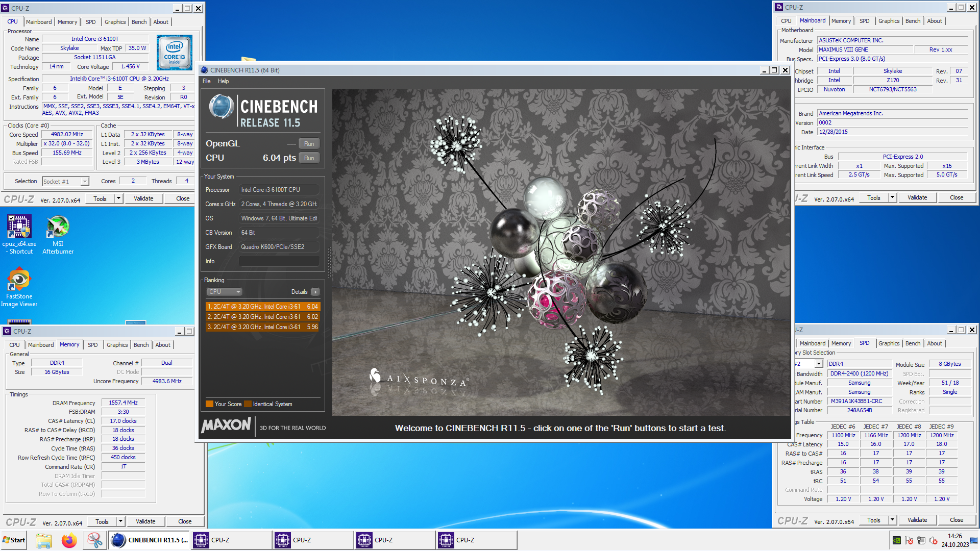980x551 pixels.
Task: Activate the fourth CPU-Z taskbar button
Action: pos(477,540)
